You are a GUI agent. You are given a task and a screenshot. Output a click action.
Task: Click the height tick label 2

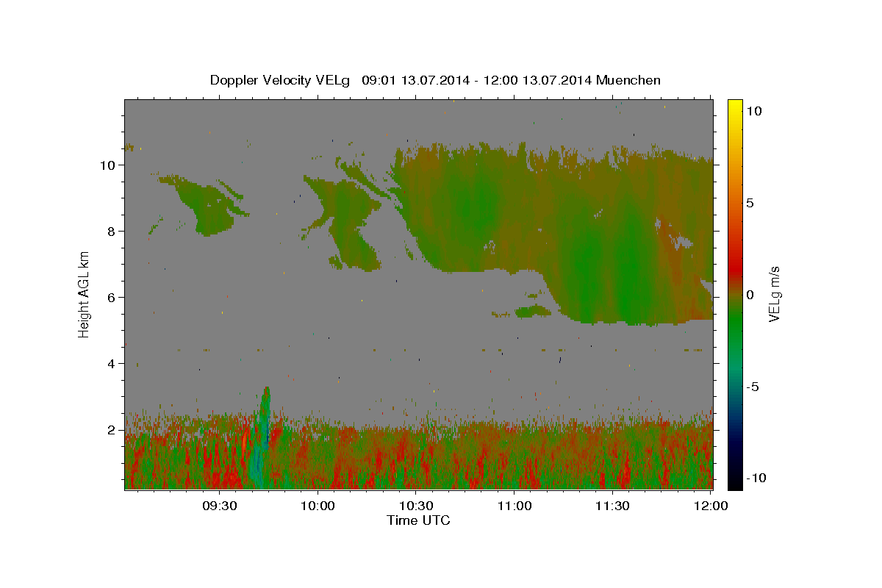point(112,429)
